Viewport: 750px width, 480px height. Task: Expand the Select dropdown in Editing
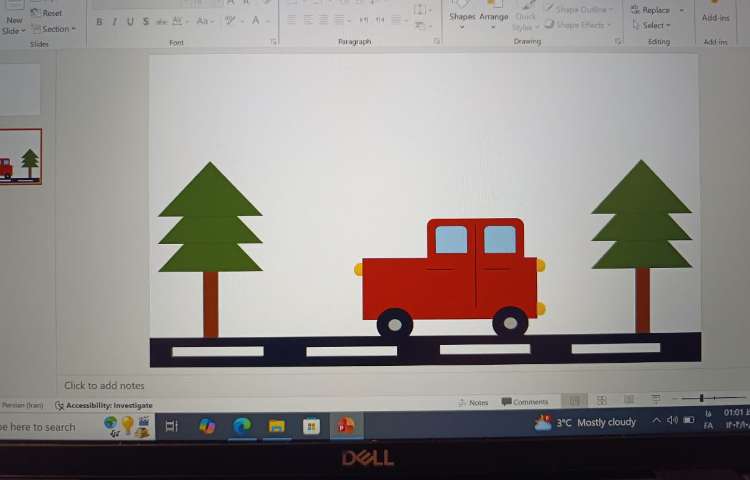click(x=657, y=25)
